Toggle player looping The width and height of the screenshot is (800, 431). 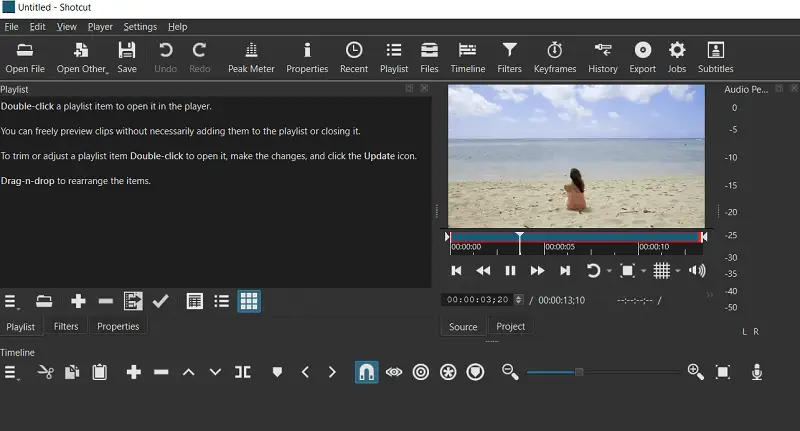[593, 271]
